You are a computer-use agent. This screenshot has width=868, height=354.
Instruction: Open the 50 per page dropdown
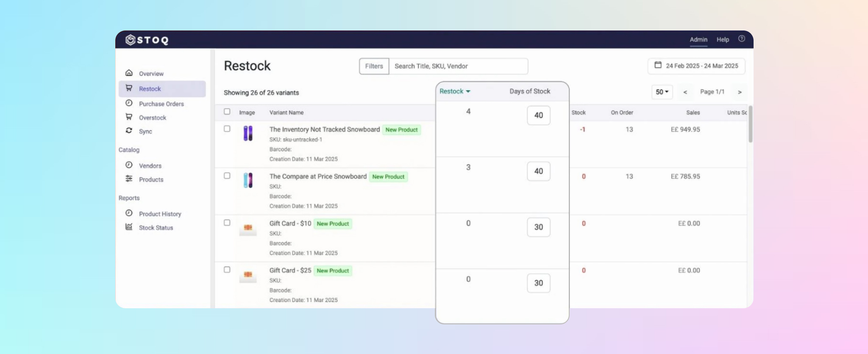coord(662,92)
